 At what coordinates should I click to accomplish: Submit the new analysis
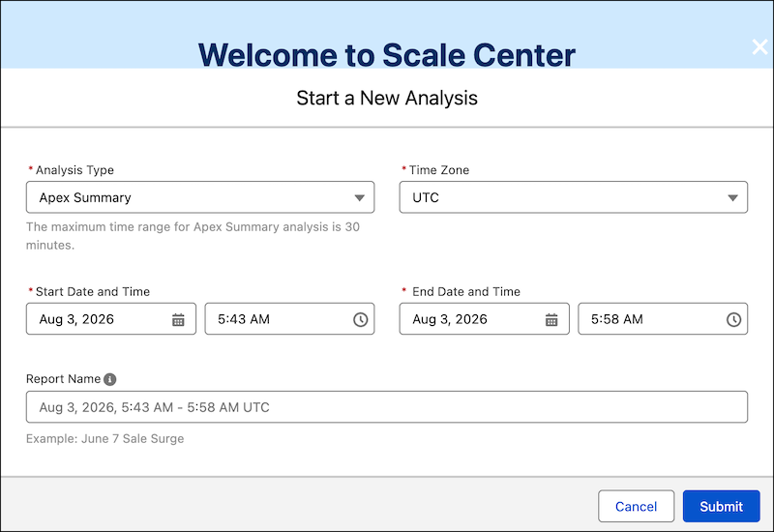tap(721, 506)
